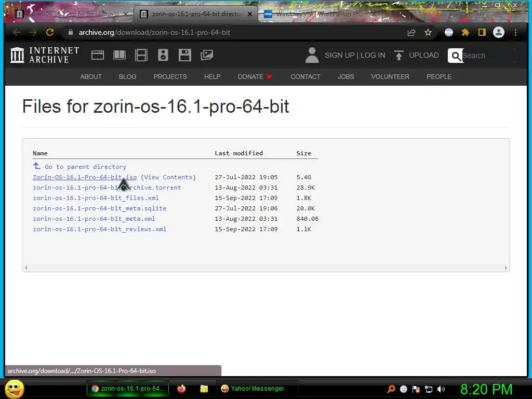Image resolution: width=532 pixels, height=399 pixels.
Task: Click the View Contents link
Action: click(x=168, y=177)
